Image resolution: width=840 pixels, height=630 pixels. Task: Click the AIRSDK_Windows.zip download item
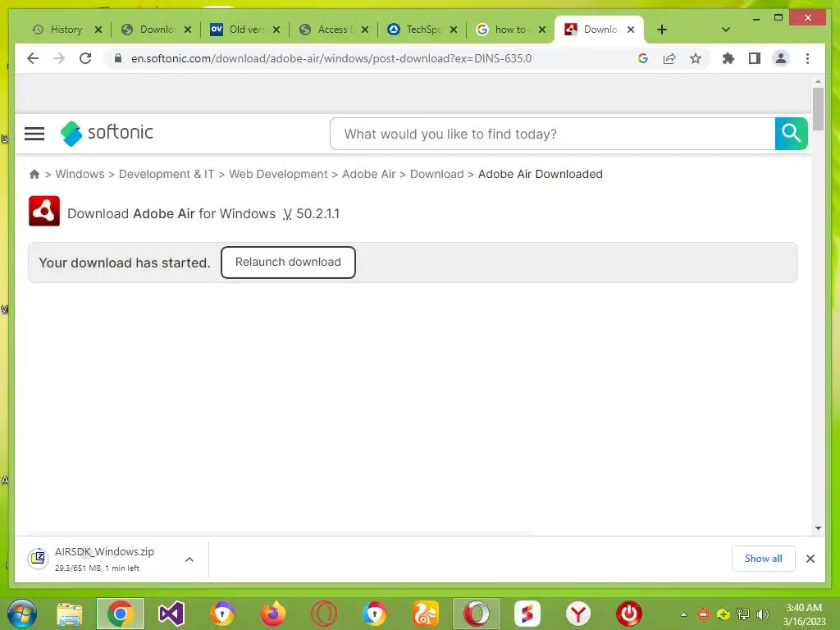point(104,559)
